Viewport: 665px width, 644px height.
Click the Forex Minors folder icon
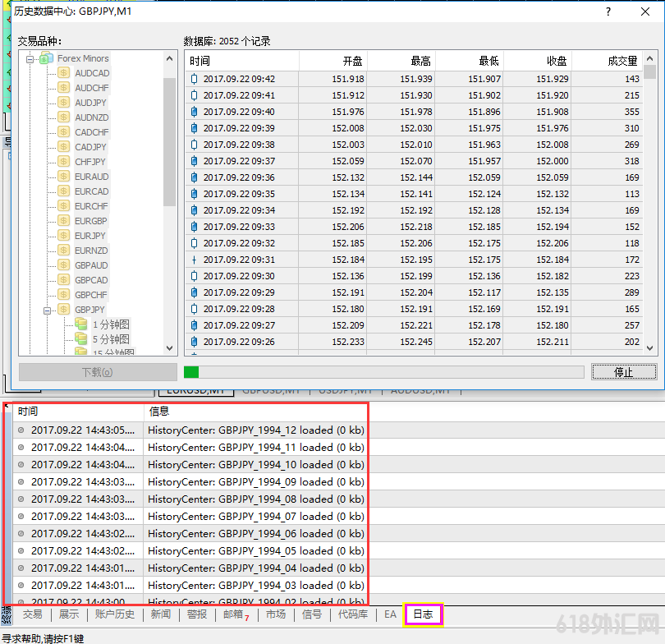(x=47, y=58)
